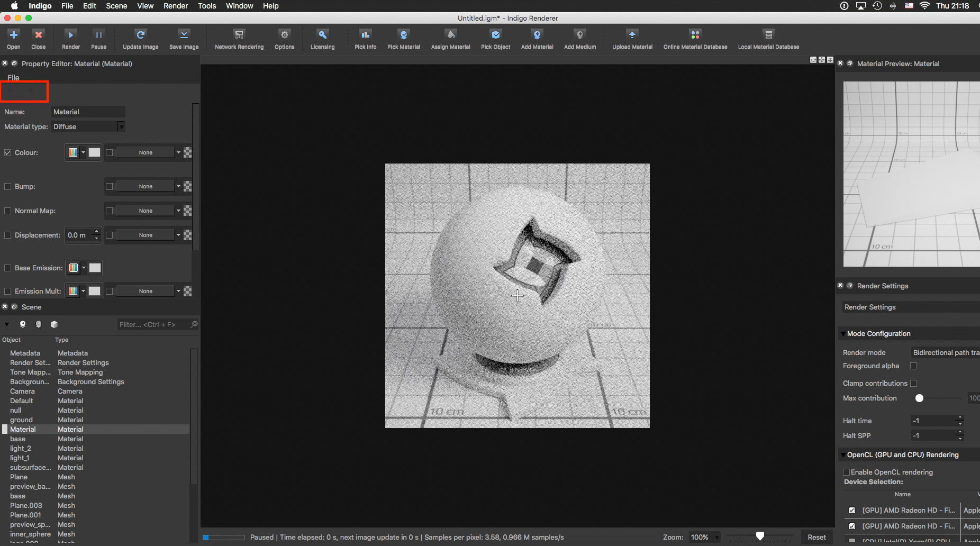Click the Upload Material icon
The image size is (980, 546).
(x=632, y=39)
